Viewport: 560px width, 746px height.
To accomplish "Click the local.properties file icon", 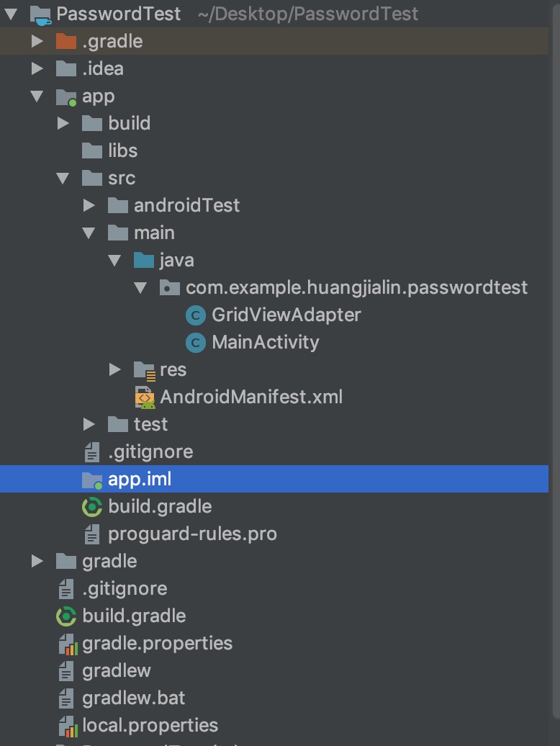I will pyautogui.click(x=66, y=726).
